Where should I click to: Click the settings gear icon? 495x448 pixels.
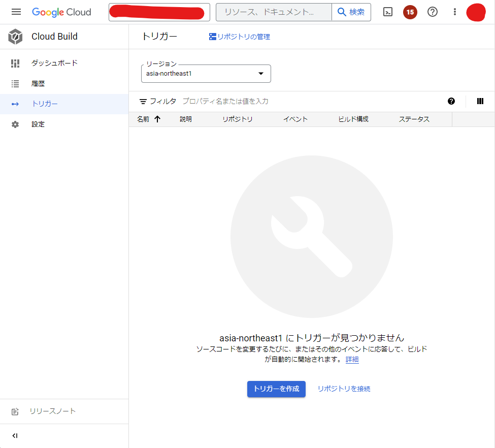15,124
